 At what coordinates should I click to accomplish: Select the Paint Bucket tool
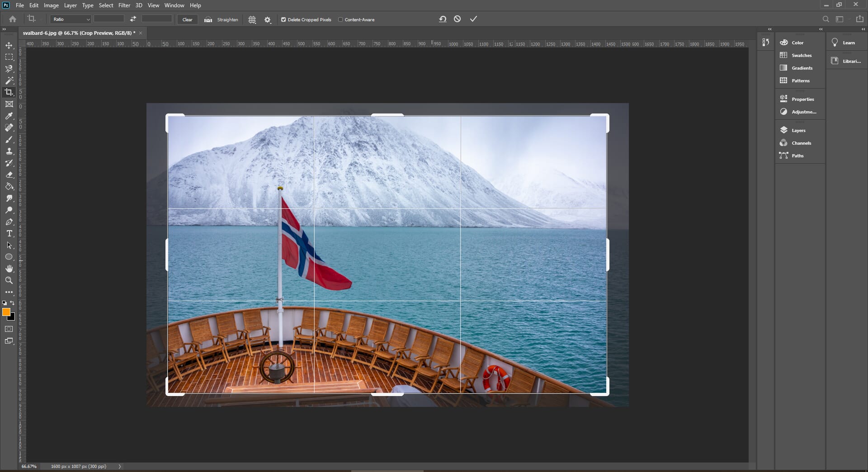(x=9, y=186)
